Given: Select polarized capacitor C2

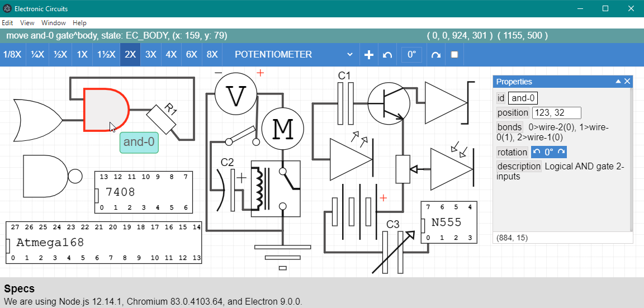Looking at the screenshot, I should point(231,189).
